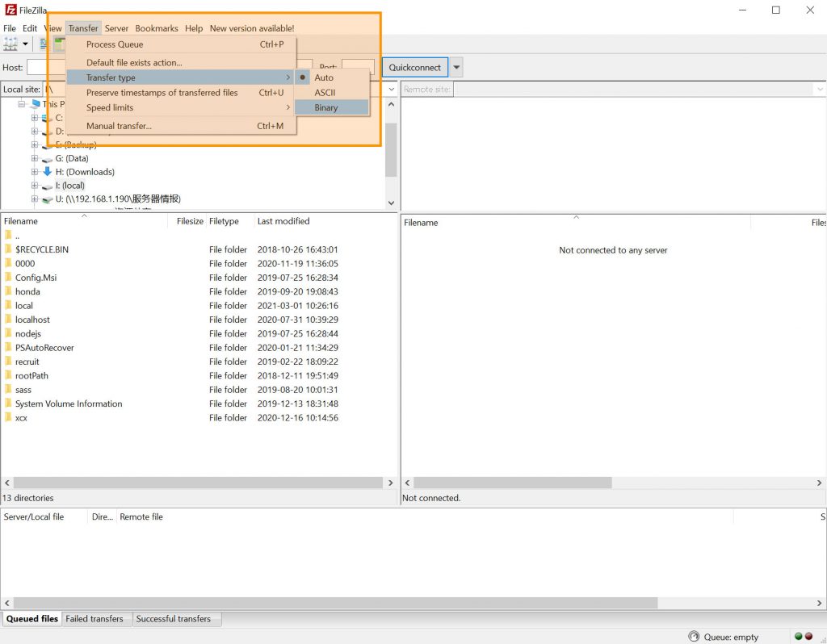The image size is (827, 644).
Task: Switch to the Failed transfers tab
Action: [x=94, y=619]
